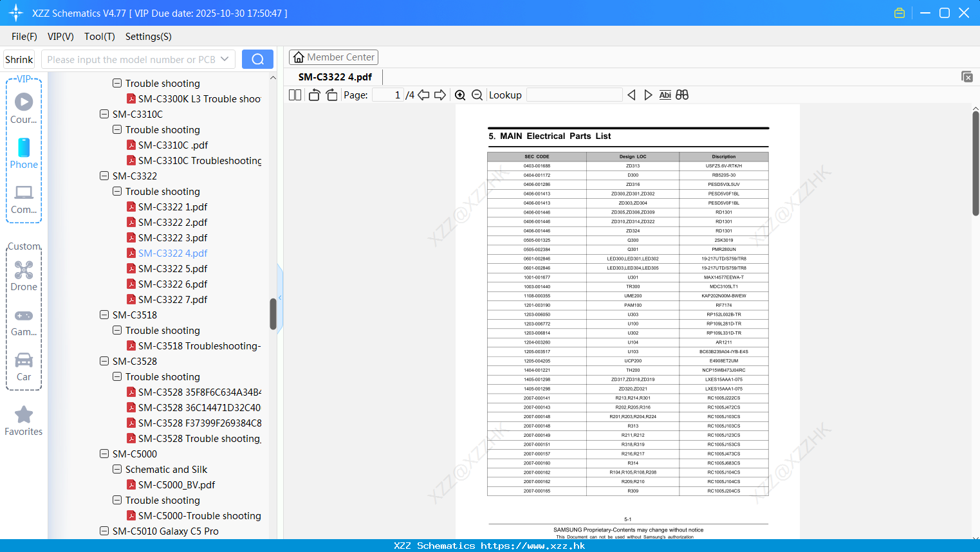This screenshot has height=552, width=980.
Task: Click the PDF viewer vertical scrollbar
Action: click(975, 163)
